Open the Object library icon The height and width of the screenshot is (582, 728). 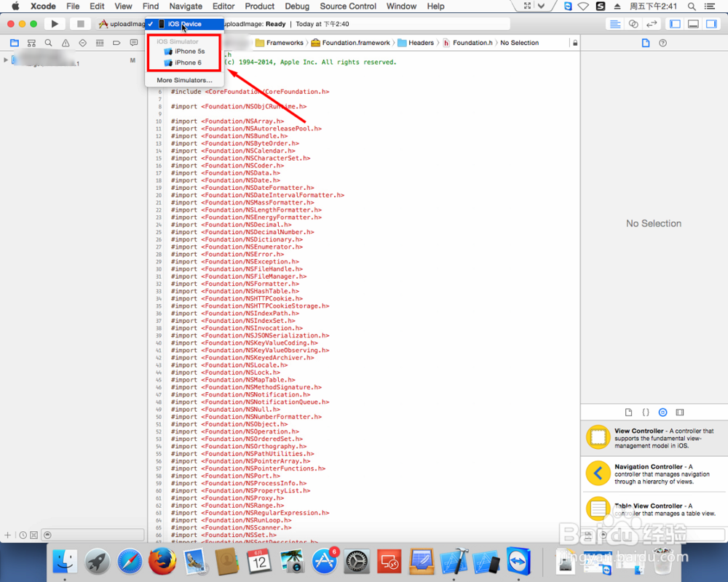[662, 412]
